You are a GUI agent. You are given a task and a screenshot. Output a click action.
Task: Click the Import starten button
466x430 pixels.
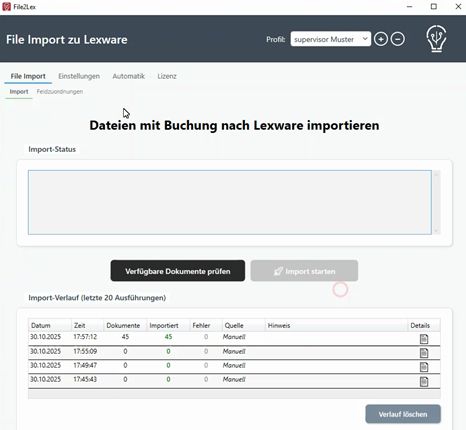[304, 271]
